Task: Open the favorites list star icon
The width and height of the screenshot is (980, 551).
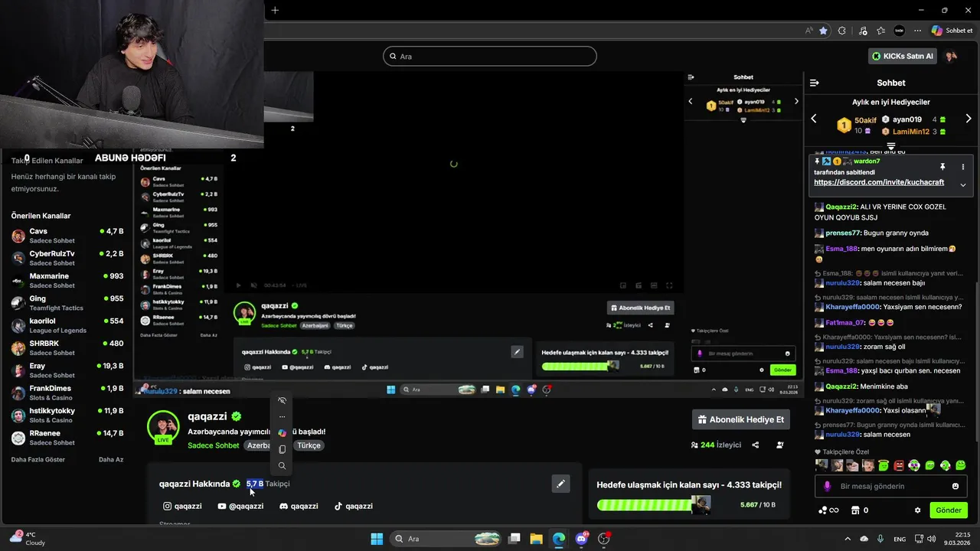Action: pyautogui.click(x=880, y=31)
